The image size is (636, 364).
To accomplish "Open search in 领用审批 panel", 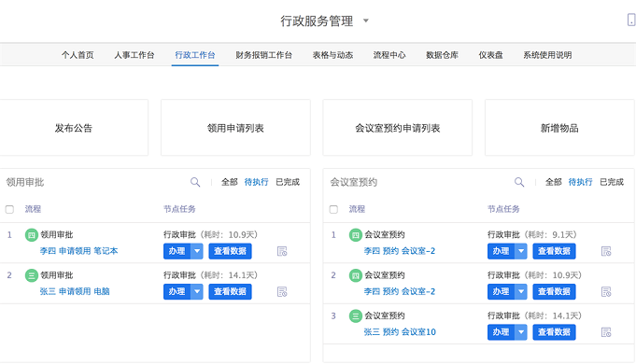I will point(195,182).
